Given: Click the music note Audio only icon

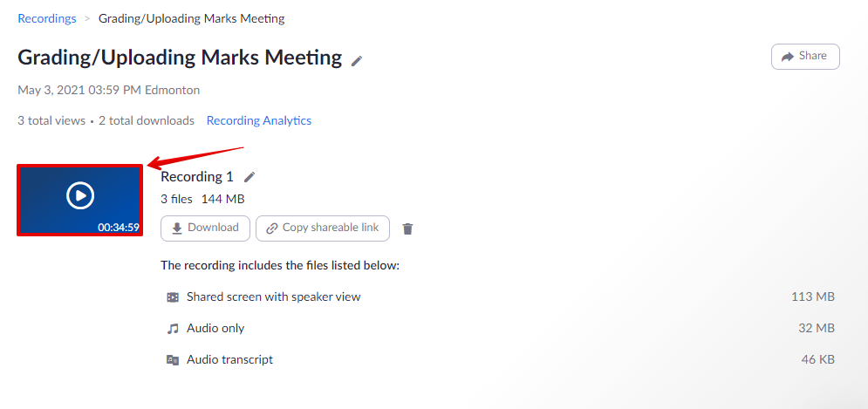Looking at the screenshot, I should (173, 329).
